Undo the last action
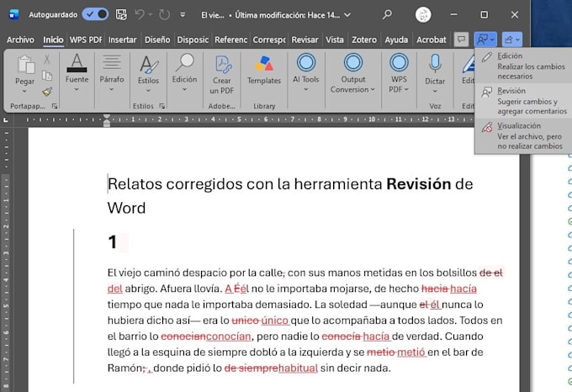Screen dimensions: 572x392 [140, 14]
